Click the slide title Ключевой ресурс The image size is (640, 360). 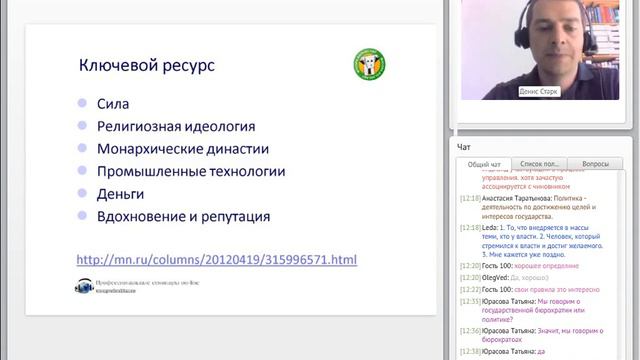147,65
